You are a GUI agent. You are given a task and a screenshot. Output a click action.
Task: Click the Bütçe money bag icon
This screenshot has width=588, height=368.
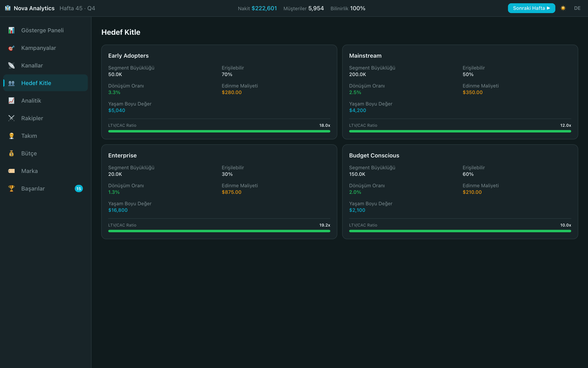point(11,153)
